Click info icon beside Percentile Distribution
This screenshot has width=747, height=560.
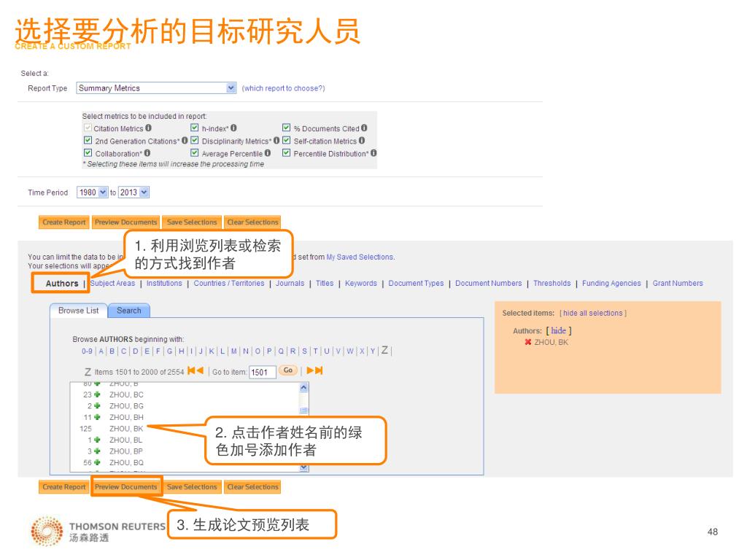coord(373,153)
